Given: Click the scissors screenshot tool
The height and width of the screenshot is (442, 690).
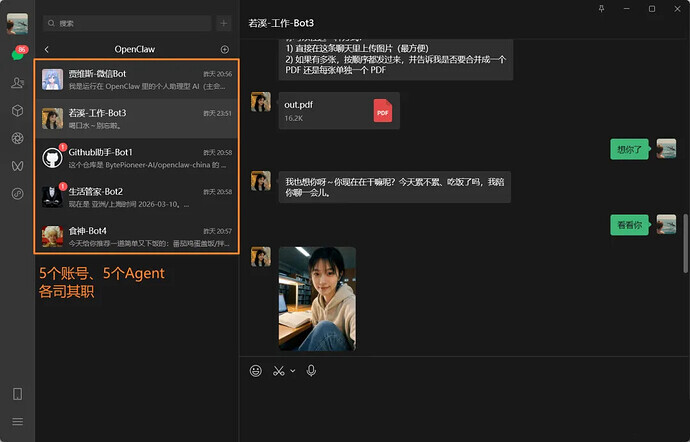Looking at the screenshot, I should [x=279, y=371].
